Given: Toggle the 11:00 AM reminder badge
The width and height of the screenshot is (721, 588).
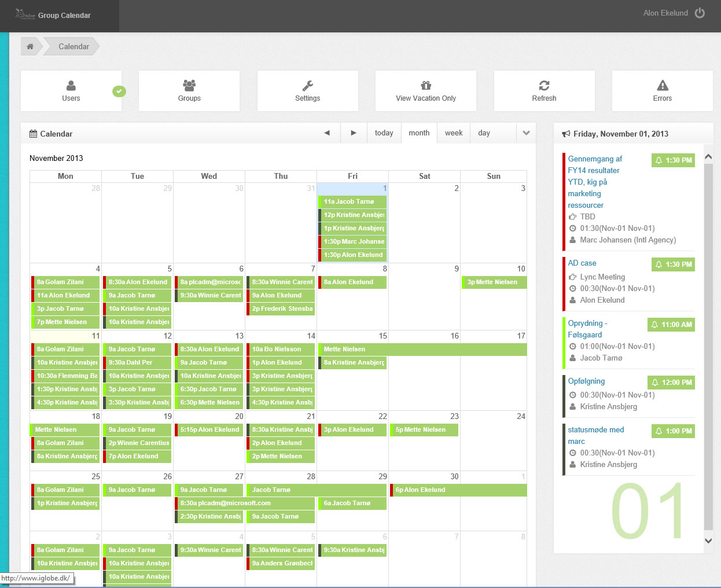Looking at the screenshot, I should pyautogui.click(x=671, y=325).
